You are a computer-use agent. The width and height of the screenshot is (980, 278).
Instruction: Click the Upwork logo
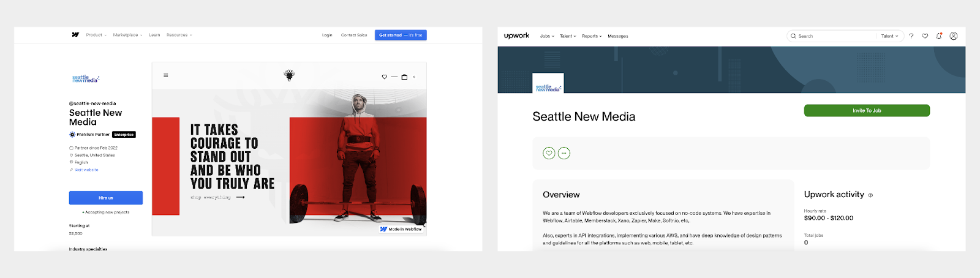click(516, 36)
